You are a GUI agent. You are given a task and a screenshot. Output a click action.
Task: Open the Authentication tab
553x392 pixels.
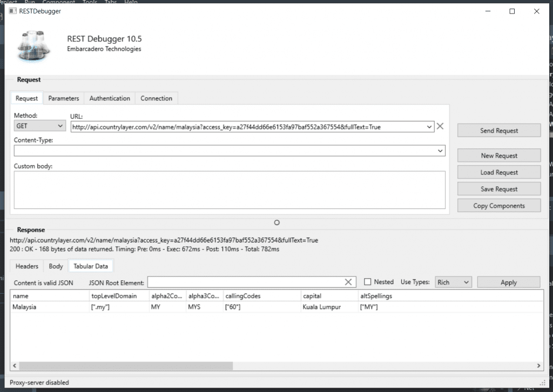click(x=110, y=98)
